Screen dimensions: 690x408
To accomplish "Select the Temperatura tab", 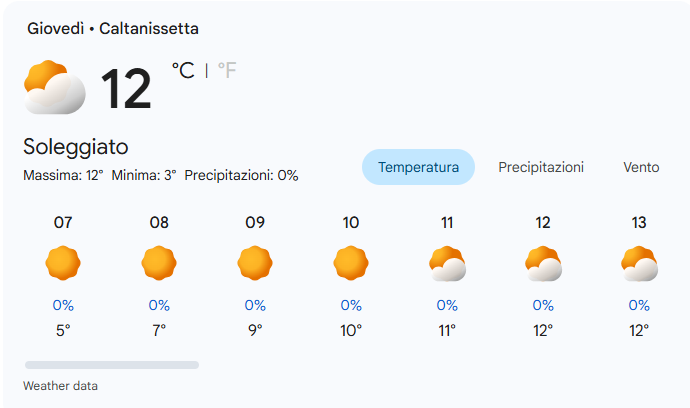I will [x=418, y=167].
